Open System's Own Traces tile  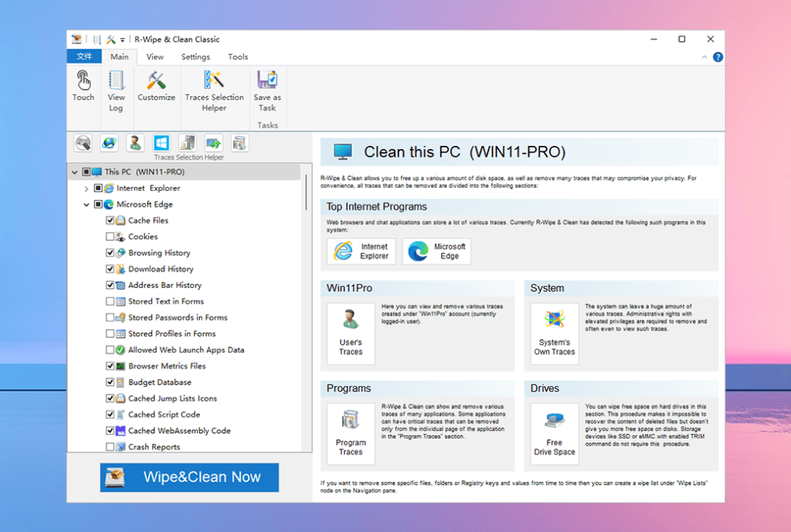point(555,334)
